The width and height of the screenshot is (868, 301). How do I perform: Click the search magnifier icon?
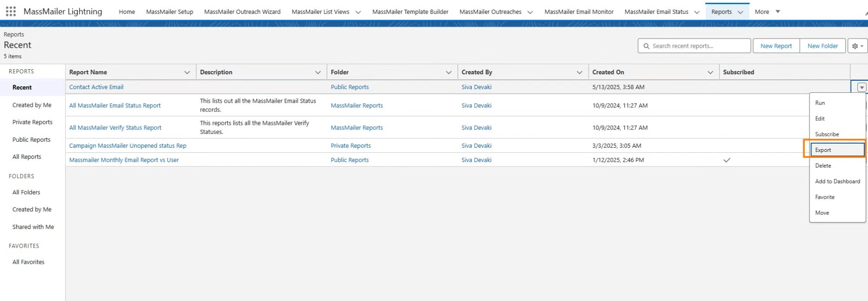pyautogui.click(x=647, y=46)
